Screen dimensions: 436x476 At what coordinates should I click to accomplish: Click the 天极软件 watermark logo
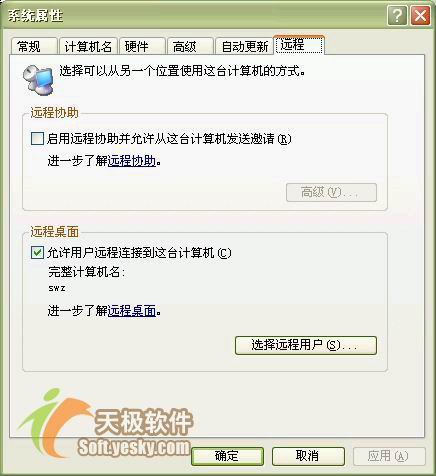pos(107,424)
